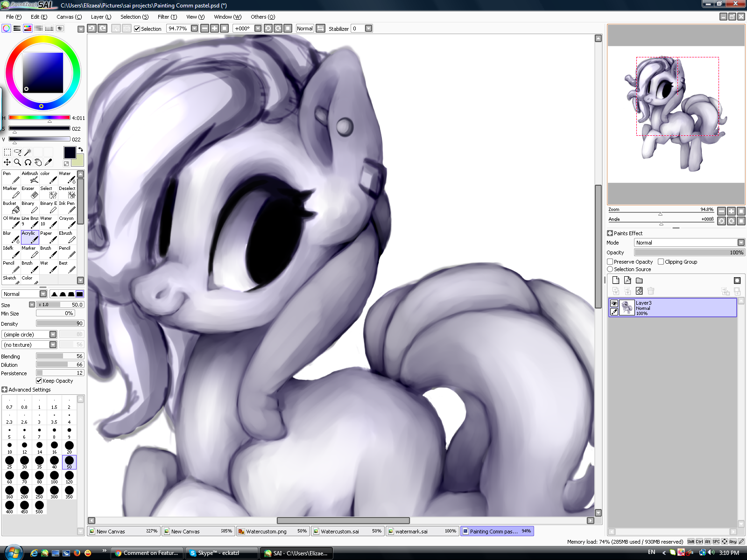
Task: Select the rectangular selection tool
Action: pos(7,152)
